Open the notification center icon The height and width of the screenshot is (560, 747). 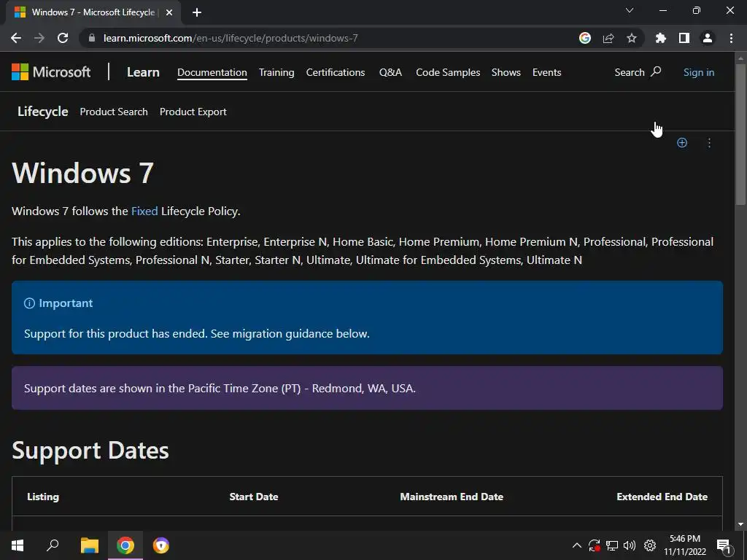click(x=724, y=546)
